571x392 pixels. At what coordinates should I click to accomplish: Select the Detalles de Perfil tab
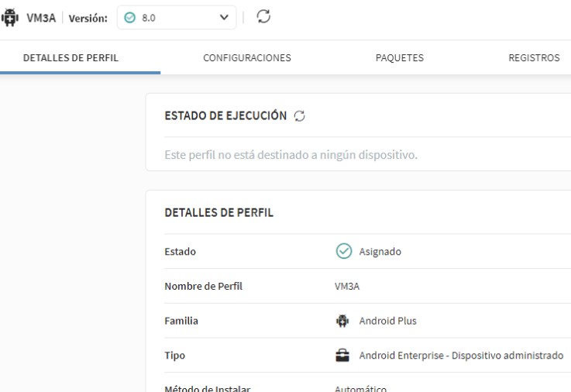click(x=71, y=58)
